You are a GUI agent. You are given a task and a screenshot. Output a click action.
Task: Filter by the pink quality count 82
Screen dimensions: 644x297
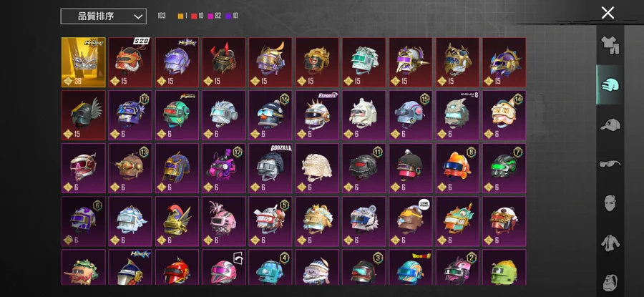[218, 16]
